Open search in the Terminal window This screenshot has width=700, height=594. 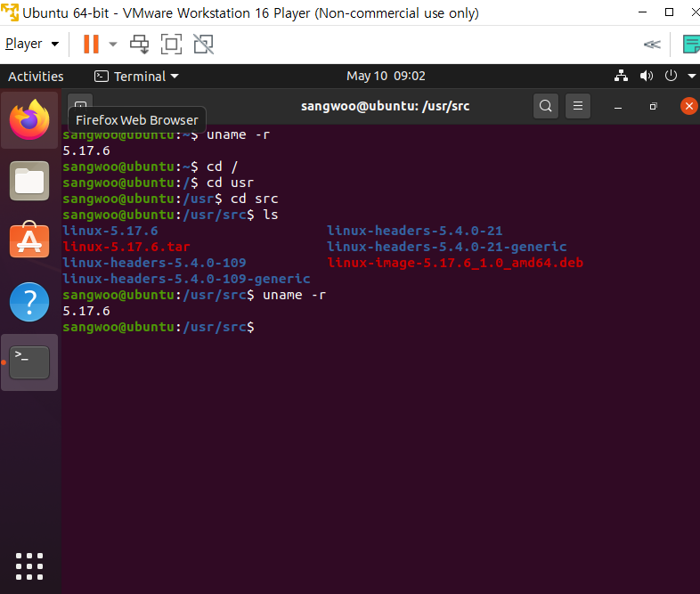pos(546,106)
